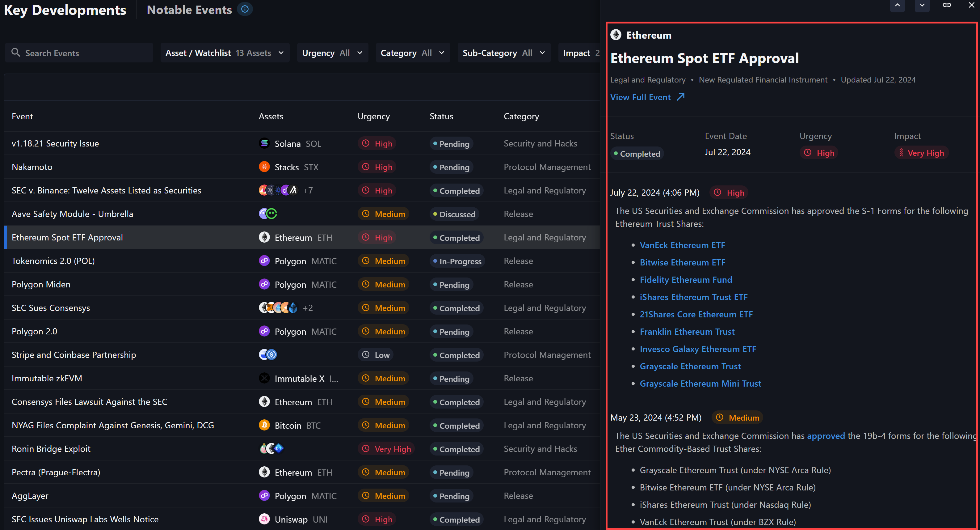This screenshot has height=530, width=980.
Task: Click Polygon icon in AggLayer row
Action: [x=264, y=496]
